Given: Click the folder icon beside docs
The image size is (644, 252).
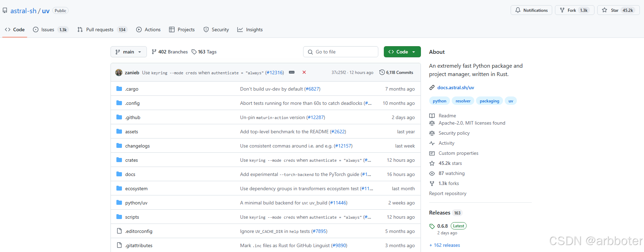Looking at the screenshot, I should [119, 174].
